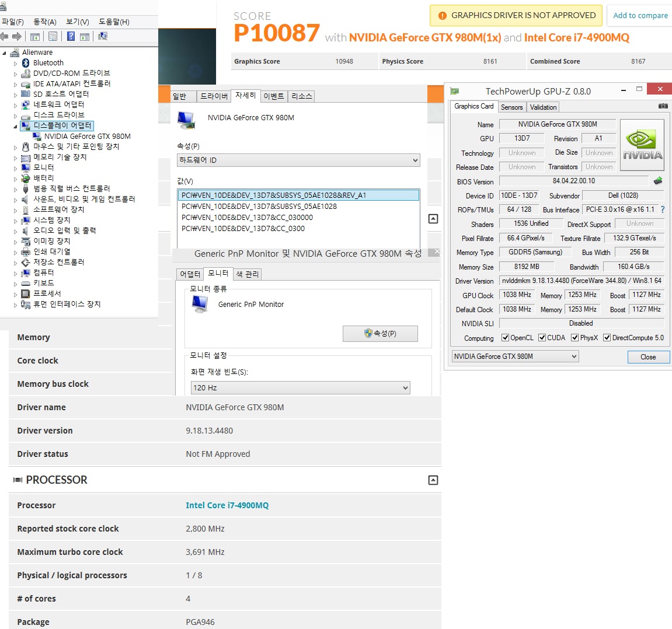Click show/hide console tree toolbar icon
Viewport: 672px width, 629px height.
(35, 37)
